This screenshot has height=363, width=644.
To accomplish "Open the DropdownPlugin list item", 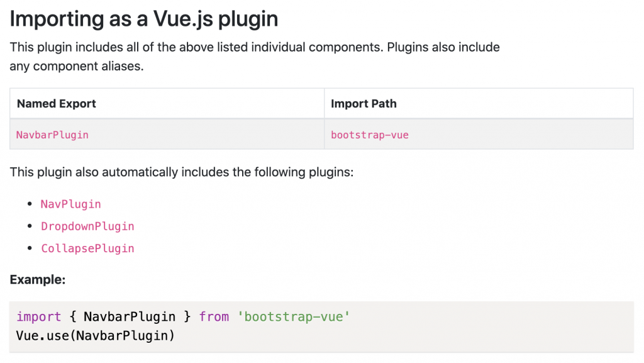I will 87,226.
